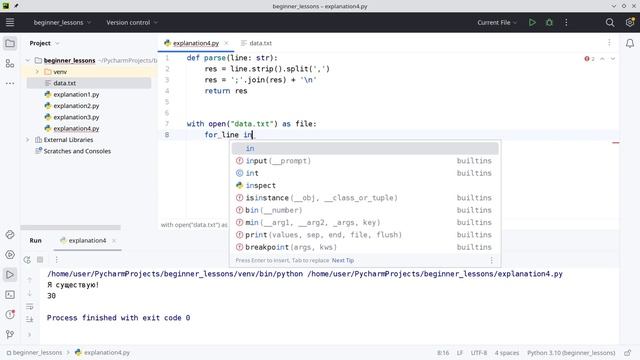
Task: Toggle read-only lock in status bar
Action: pos(628,353)
